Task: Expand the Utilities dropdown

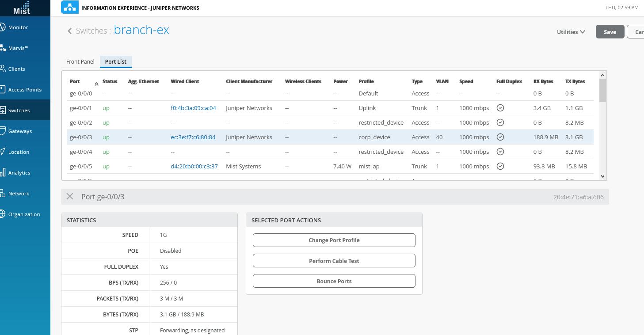Action: pos(571,32)
